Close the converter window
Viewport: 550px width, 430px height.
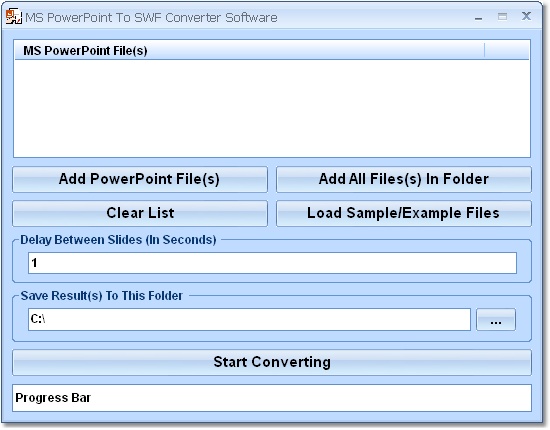tap(526, 16)
